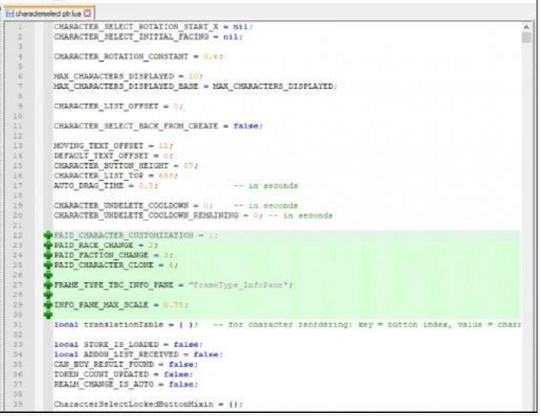Click the green plus marker on line 29
The image size is (540, 416).
pos(48,305)
